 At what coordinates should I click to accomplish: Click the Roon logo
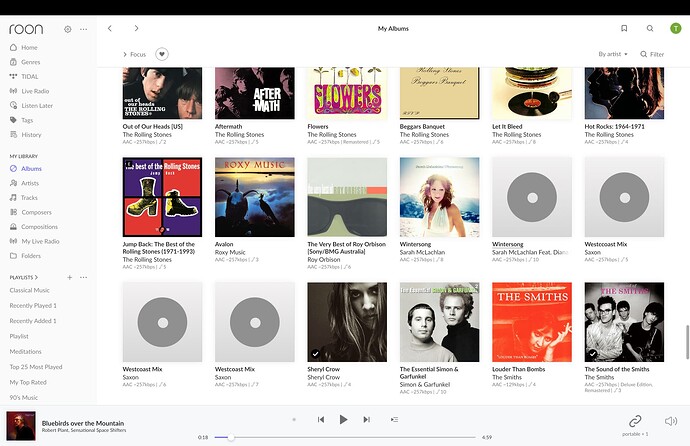tap(26, 29)
